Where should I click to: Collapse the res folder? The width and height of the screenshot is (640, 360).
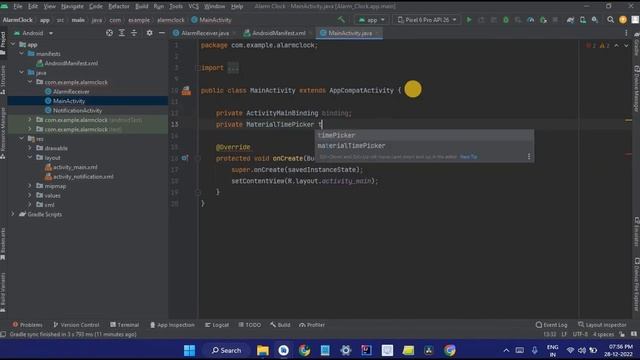[x=22, y=138]
